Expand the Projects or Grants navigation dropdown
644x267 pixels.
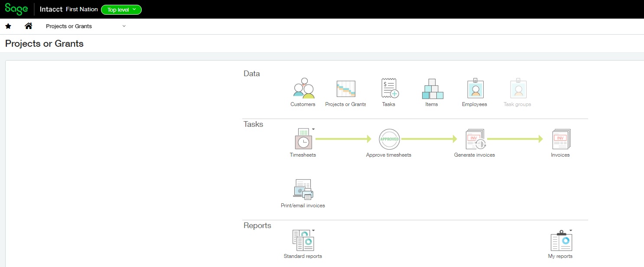pos(124,26)
